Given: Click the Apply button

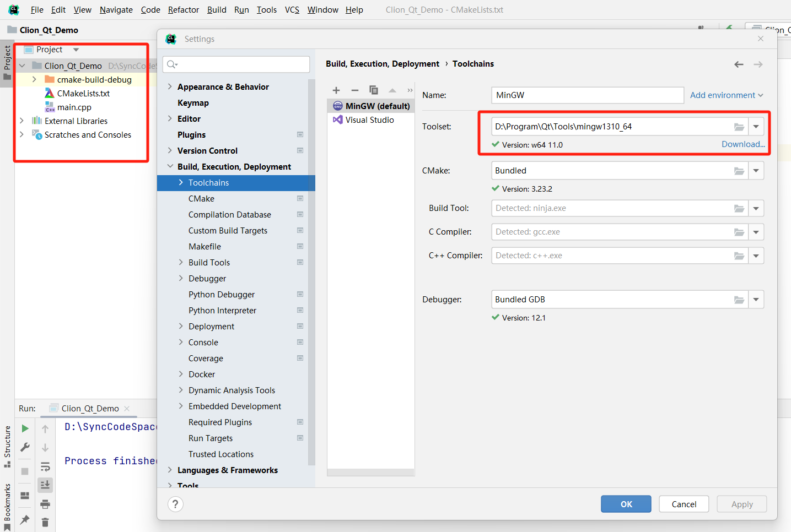Looking at the screenshot, I should tap(742, 504).
